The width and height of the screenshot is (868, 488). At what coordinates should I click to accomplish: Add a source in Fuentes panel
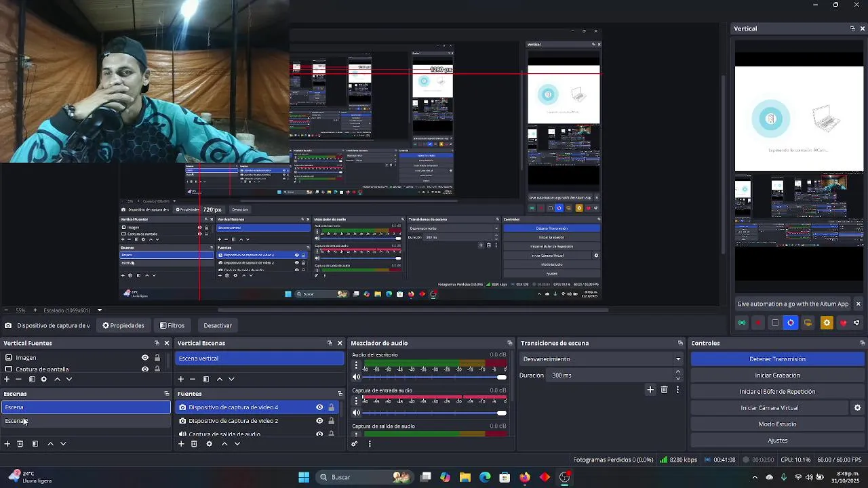click(x=181, y=444)
